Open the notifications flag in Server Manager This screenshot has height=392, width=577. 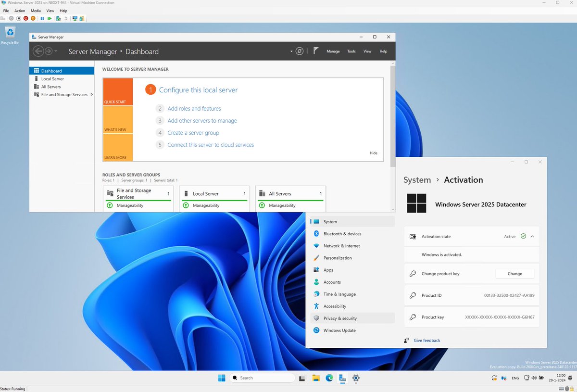(x=315, y=50)
